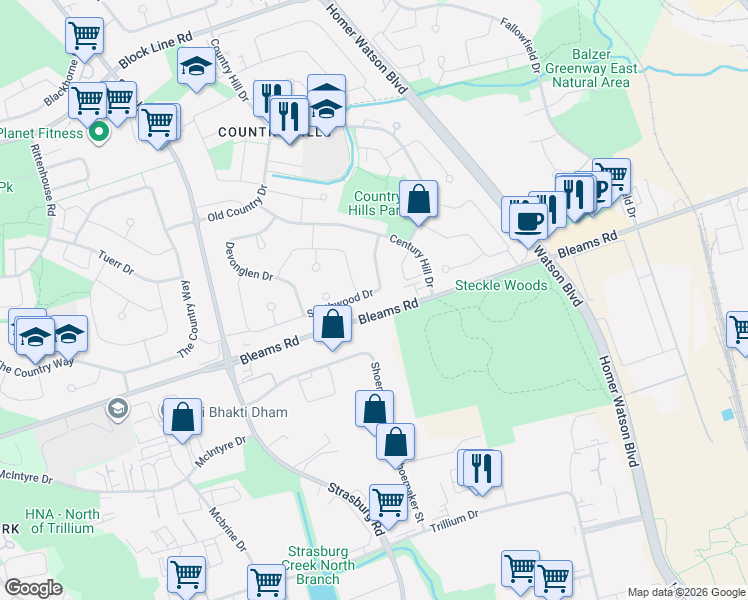This screenshot has height=600, width=748.
Task: Click the grocery cart marker above Block Line Rd
Action: (x=84, y=38)
